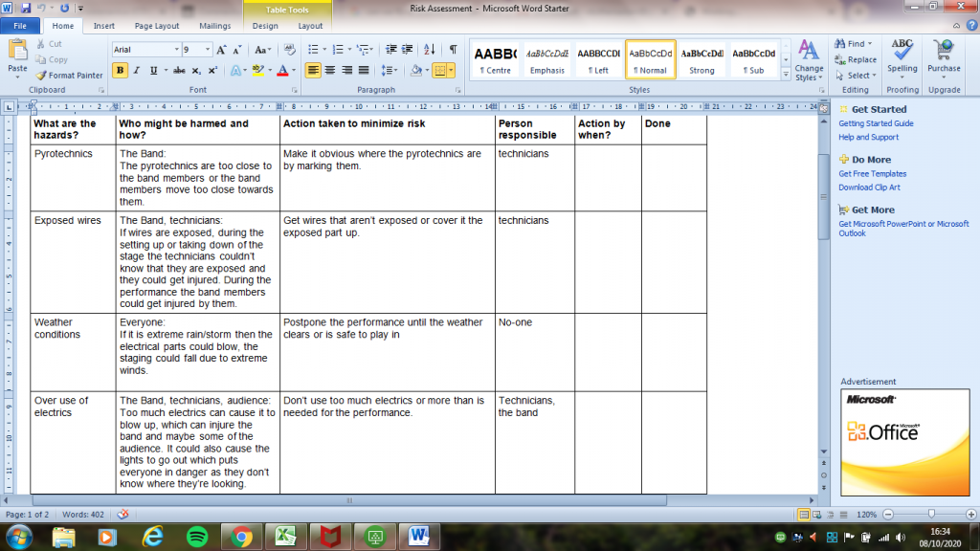Select the bullet list icon
The width and height of the screenshot is (980, 551).
(312, 50)
